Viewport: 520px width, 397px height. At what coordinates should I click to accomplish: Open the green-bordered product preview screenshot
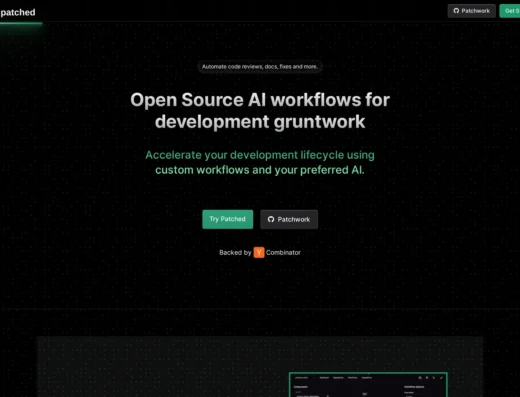[x=368, y=385]
